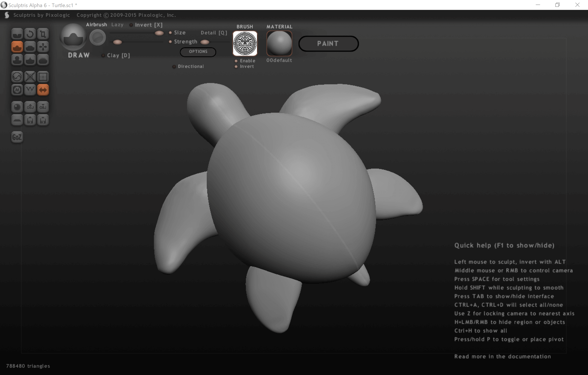Select the Pinch brush tool
588x375 pixels.
[30, 60]
